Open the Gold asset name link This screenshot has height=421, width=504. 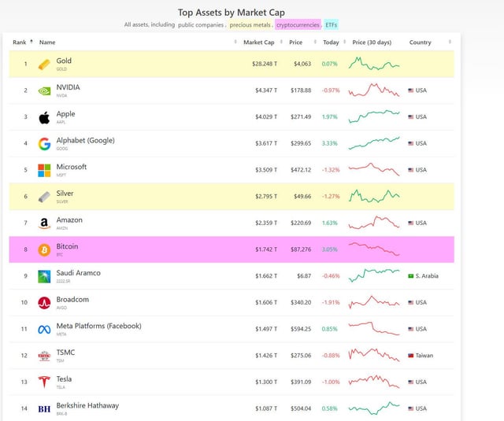tap(64, 61)
